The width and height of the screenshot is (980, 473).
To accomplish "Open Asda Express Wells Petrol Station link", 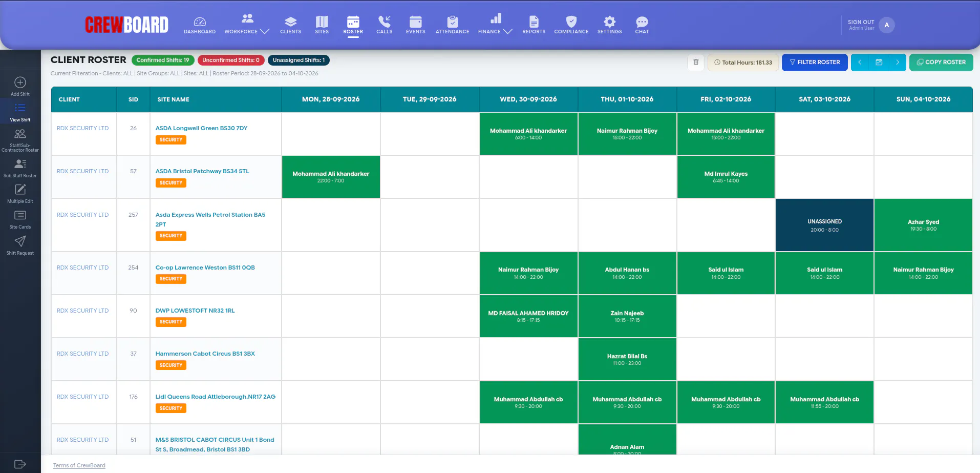I will pos(210,219).
